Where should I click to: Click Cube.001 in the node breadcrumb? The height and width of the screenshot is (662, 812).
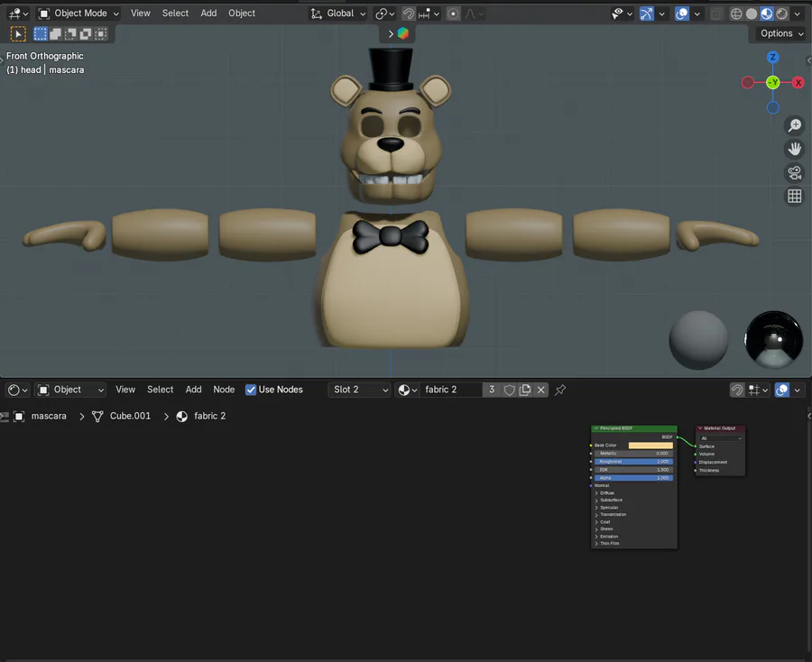(x=130, y=416)
